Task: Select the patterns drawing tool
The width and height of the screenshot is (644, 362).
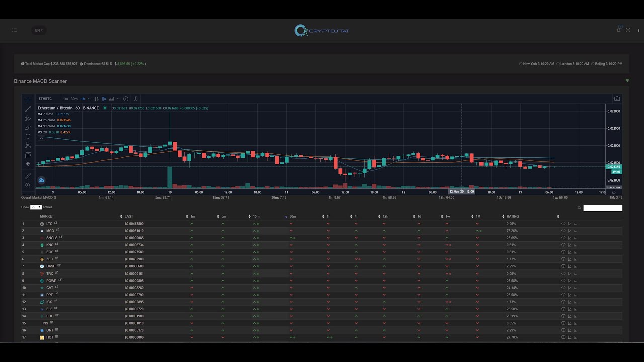Action: 28,145
